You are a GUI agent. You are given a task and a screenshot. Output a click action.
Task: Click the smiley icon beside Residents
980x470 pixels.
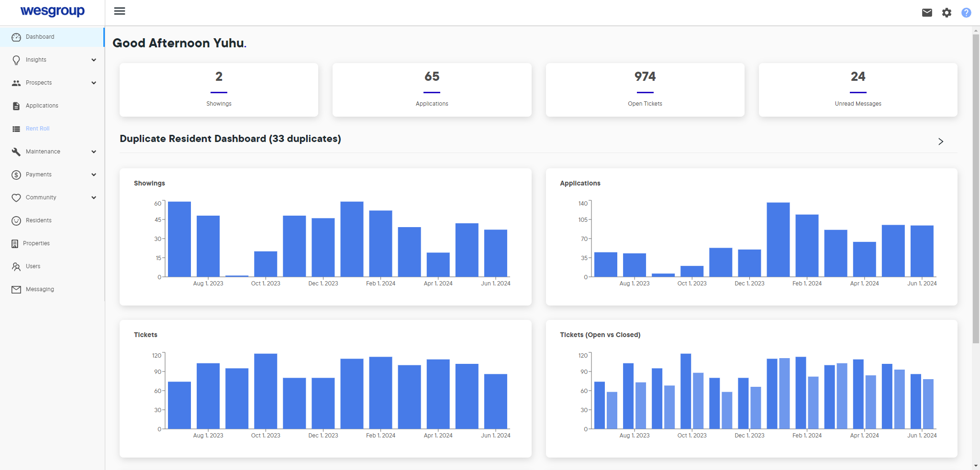16,220
